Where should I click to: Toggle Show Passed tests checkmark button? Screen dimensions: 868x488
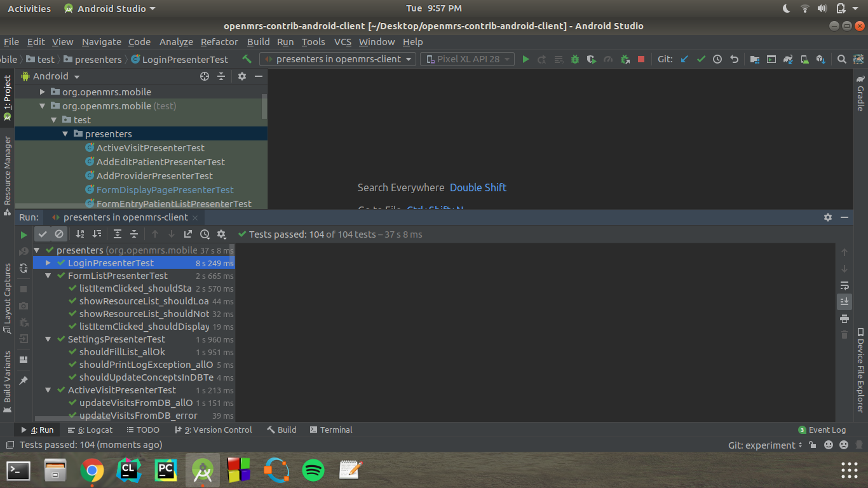[43, 234]
